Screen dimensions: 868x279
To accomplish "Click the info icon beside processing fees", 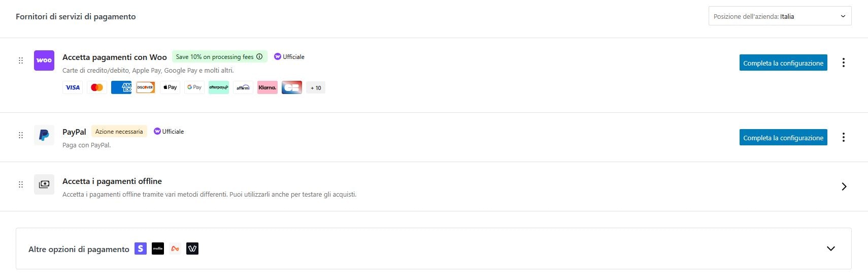I will click(259, 56).
